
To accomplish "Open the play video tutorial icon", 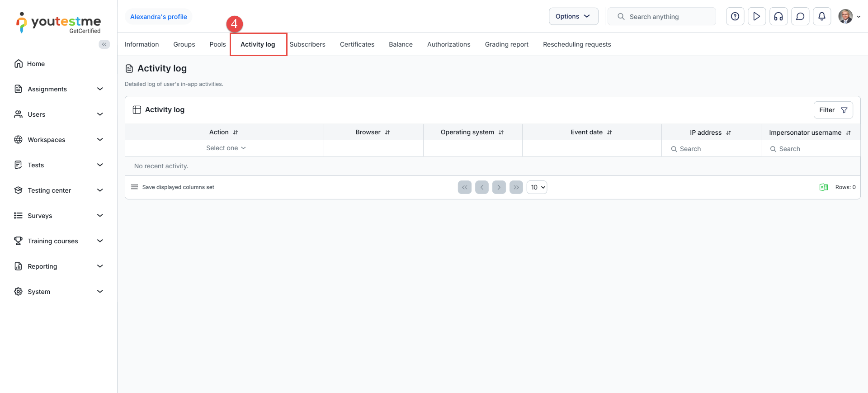I will [x=757, y=17].
